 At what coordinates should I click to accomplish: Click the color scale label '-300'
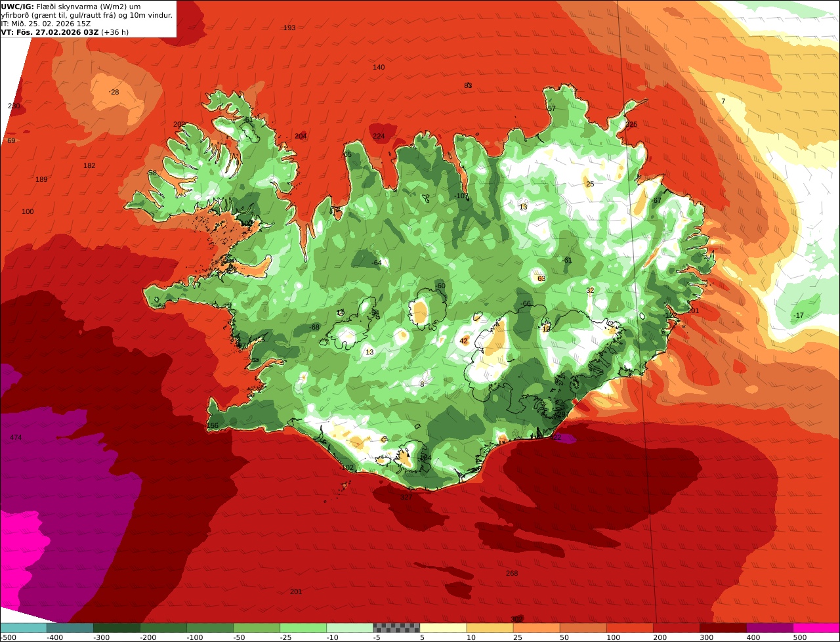[x=101, y=637]
